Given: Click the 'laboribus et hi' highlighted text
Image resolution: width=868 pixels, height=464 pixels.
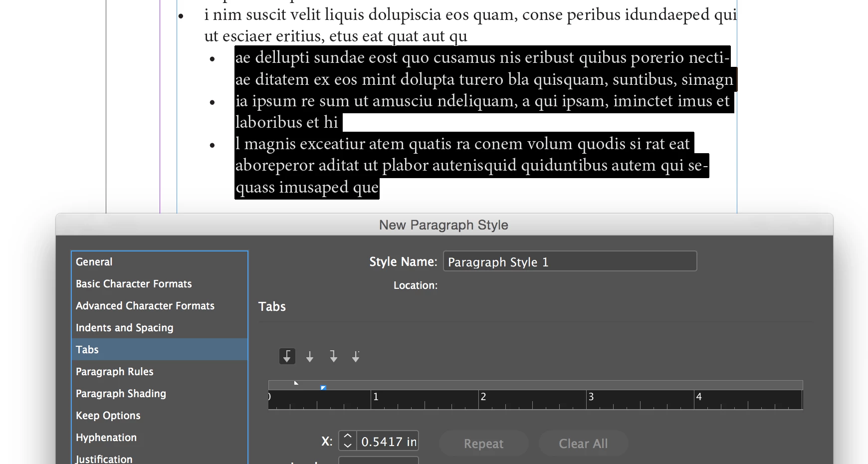Looking at the screenshot, I should coord(287,122).
